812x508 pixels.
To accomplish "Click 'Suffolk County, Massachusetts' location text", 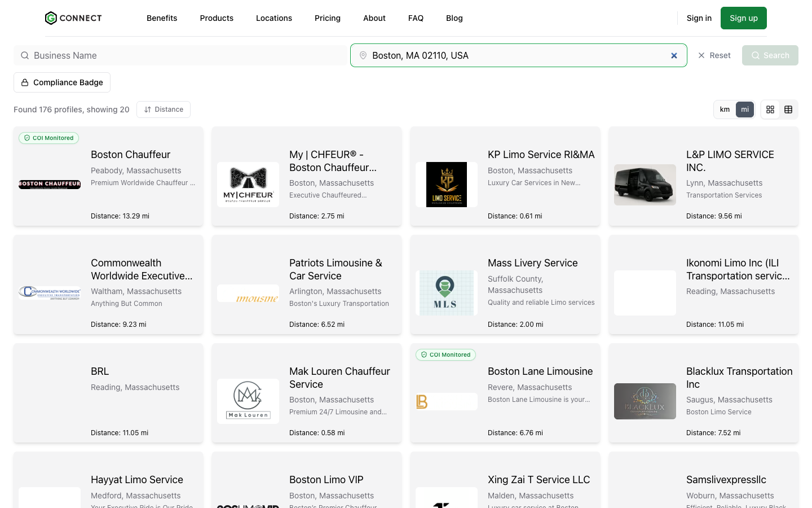I will 515,284.
